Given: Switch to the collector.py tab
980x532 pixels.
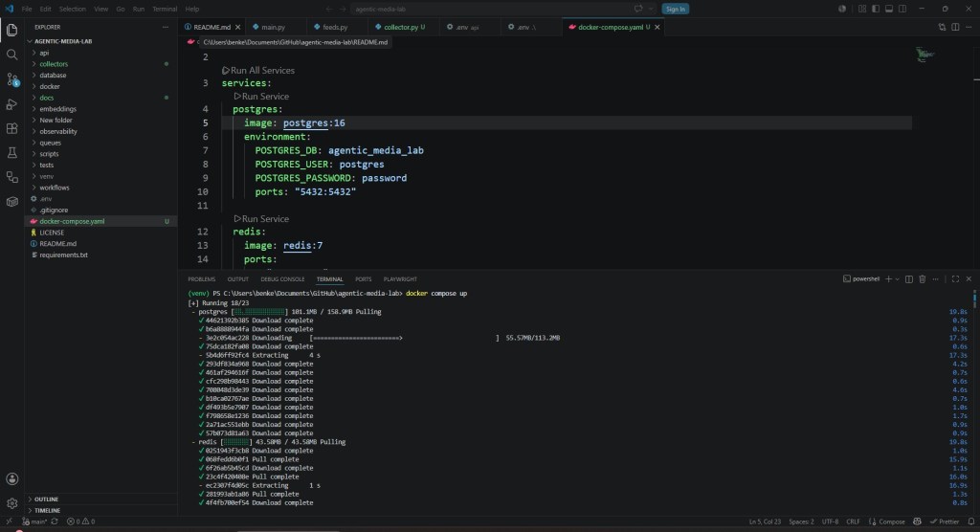Looking at the screenshot, I should [x=401, y=27].
